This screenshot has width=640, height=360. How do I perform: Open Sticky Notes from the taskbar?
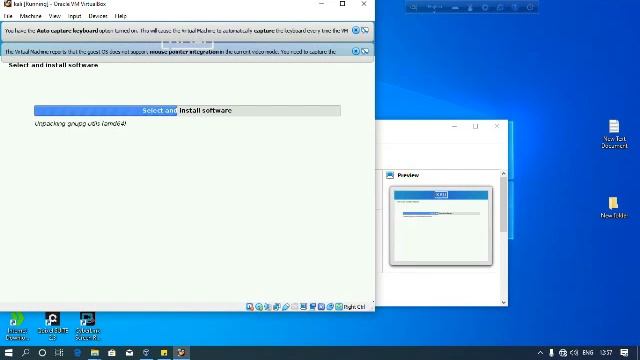(x=164, y=353)
